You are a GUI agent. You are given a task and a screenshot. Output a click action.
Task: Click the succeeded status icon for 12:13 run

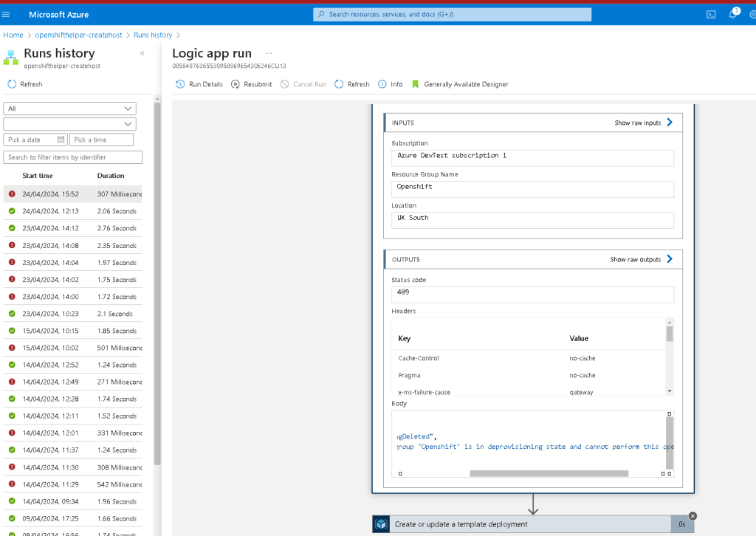[12, 211]
